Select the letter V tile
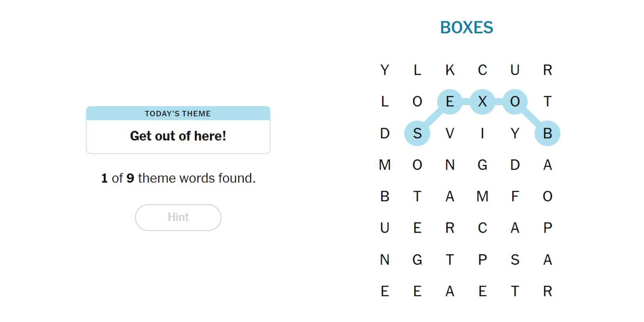The image size is (644, 322). pyautogui.click(x=450, y=133)
